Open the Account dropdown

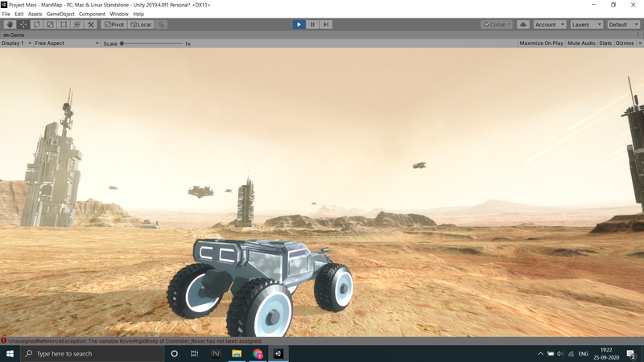550,25
